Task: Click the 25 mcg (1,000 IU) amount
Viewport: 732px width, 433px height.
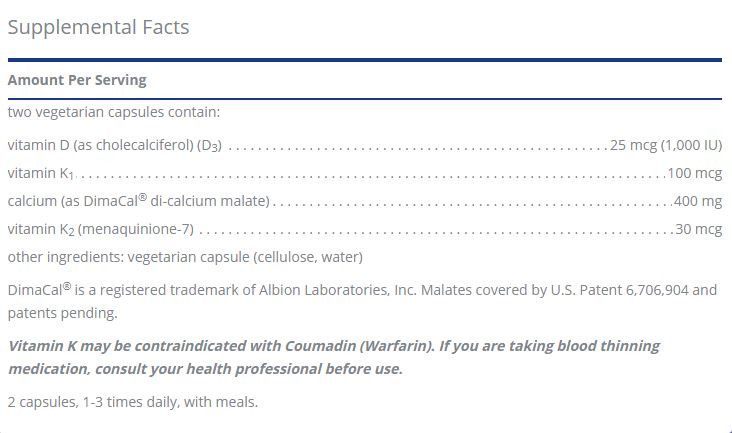Action: click(x=666, y=145)
